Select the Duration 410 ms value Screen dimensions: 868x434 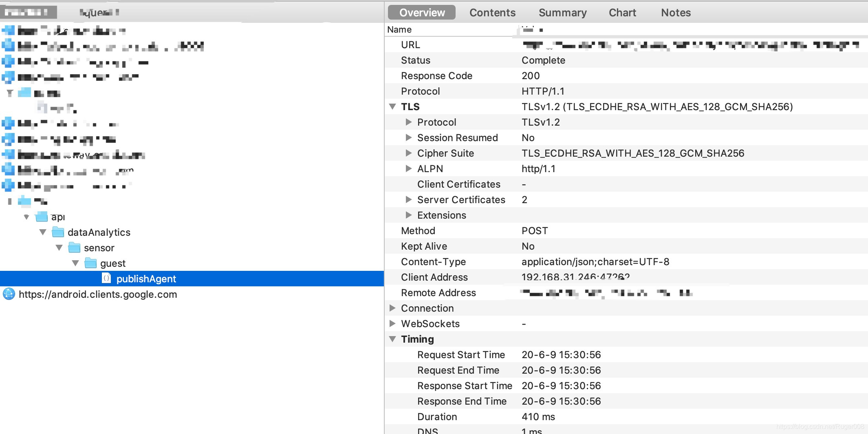[x=538, y=417]
